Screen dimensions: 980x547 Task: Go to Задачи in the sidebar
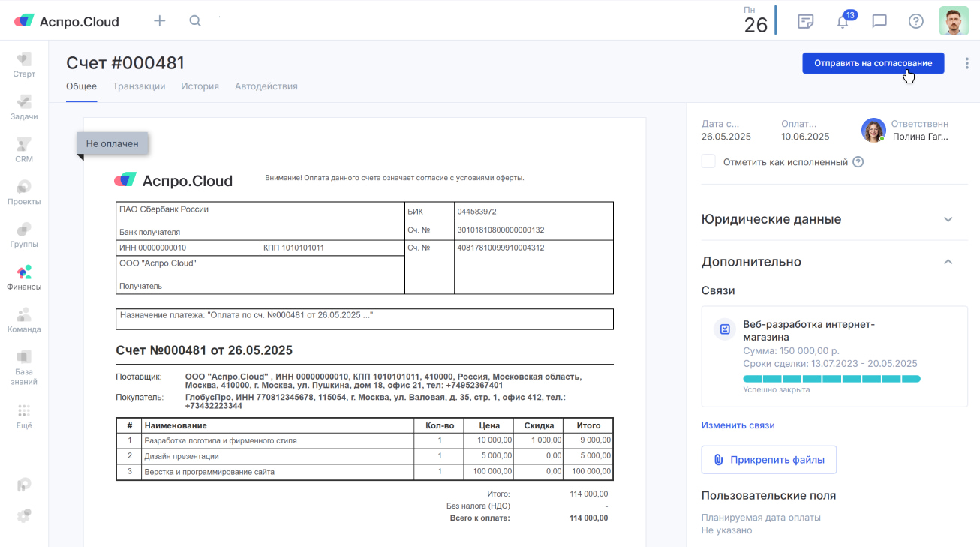tap(24, 107)
